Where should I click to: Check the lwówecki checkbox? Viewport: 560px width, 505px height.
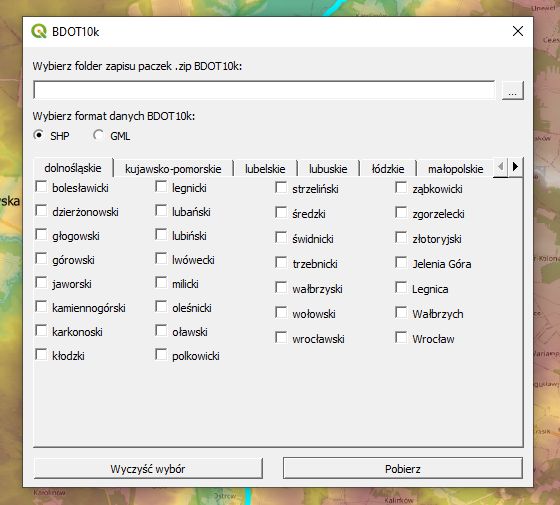(x=161, y=259)
